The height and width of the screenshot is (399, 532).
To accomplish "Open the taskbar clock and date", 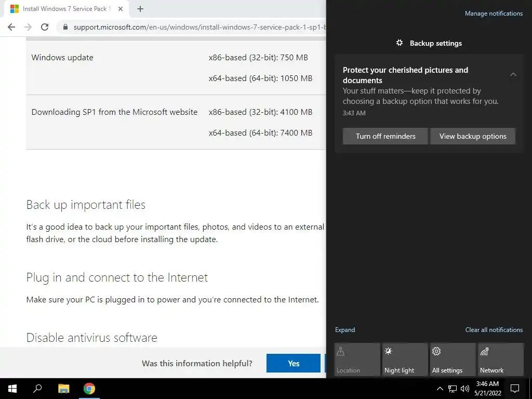I will (x=487, y=389).
